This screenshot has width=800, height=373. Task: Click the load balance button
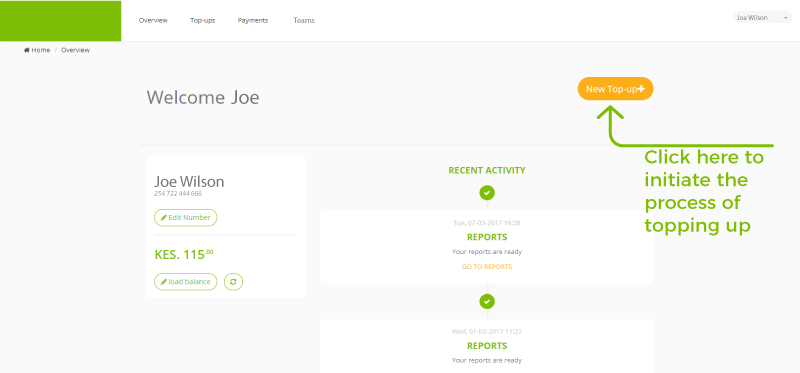[x=186, y=282]
